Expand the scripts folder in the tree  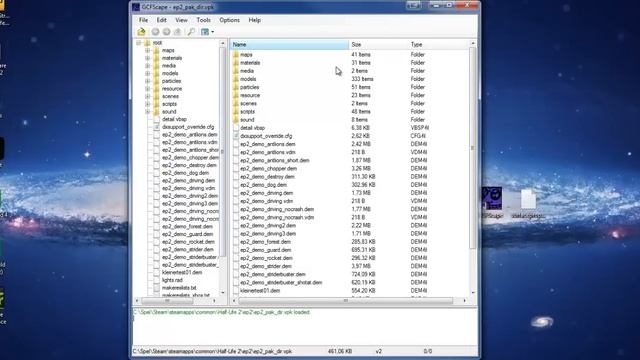pos(147,104)
